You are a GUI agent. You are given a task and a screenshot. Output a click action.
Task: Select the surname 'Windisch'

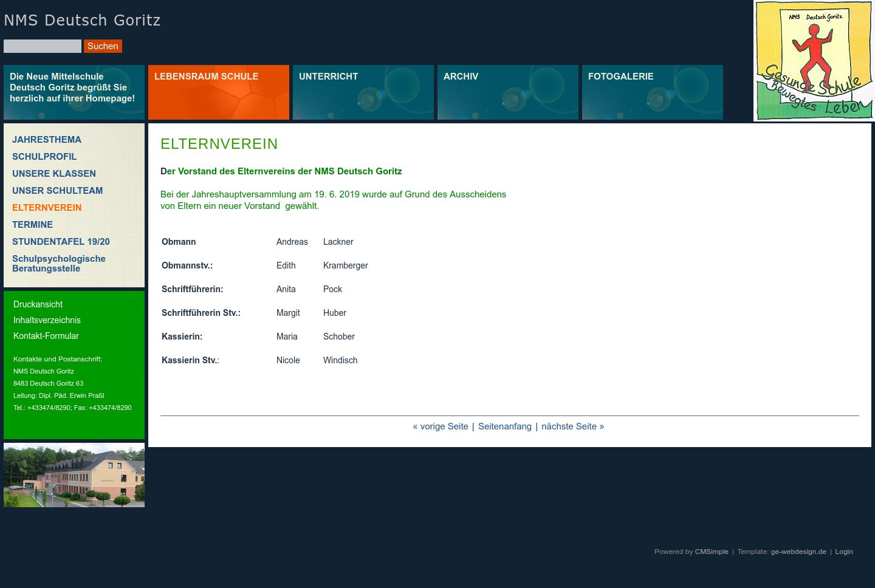click(x=340, y=360)
